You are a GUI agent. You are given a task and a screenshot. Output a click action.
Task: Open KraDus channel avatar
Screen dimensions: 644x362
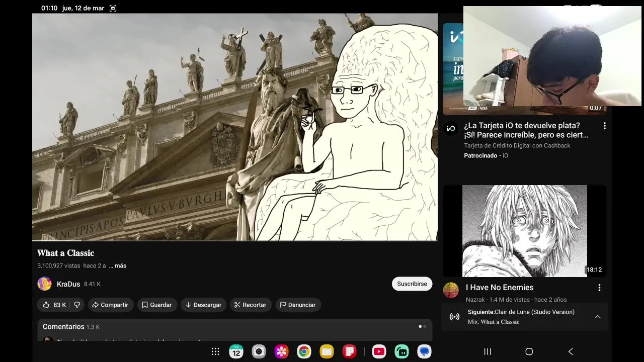click(44, 284)
